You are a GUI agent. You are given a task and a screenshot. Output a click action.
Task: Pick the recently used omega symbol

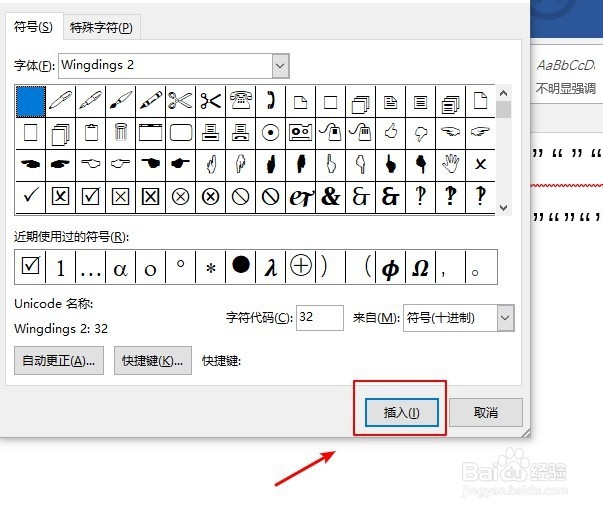(x=421, y=267)
